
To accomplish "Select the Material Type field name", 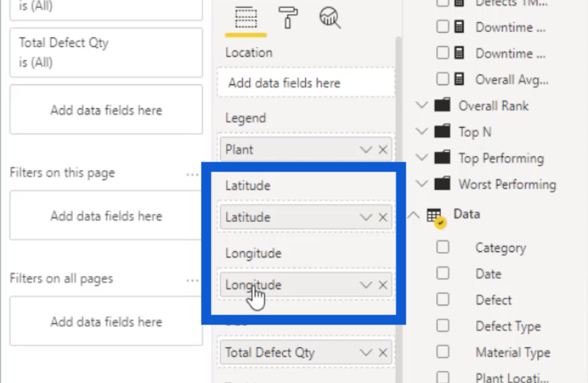I will (x=513, y=352).
